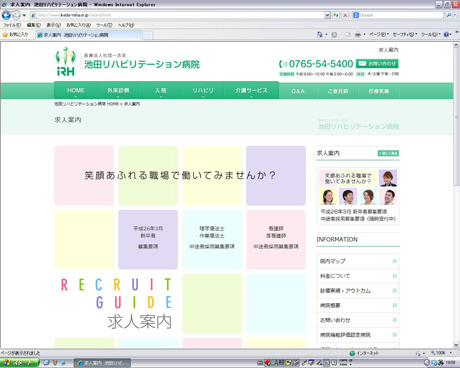Open a new tab with blank tab button

(148, 35)
